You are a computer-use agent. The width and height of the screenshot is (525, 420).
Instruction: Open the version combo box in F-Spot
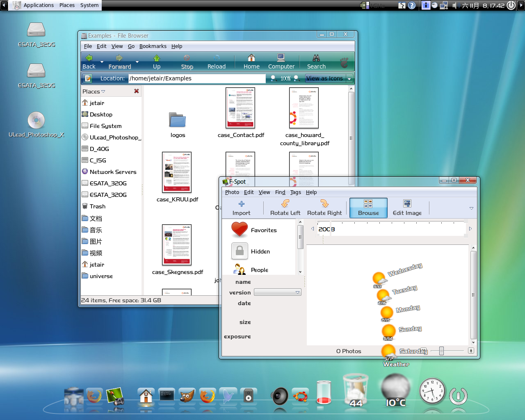click(x=278, y=292)
